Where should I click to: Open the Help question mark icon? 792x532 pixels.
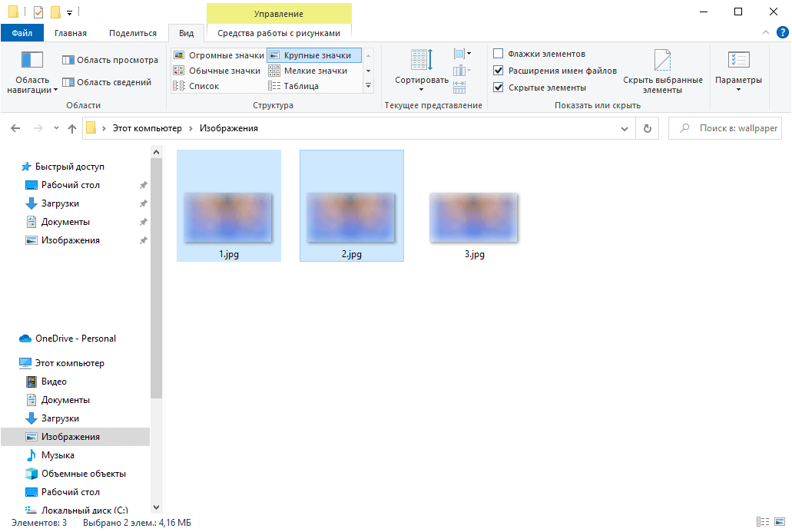tap(783, 32)
